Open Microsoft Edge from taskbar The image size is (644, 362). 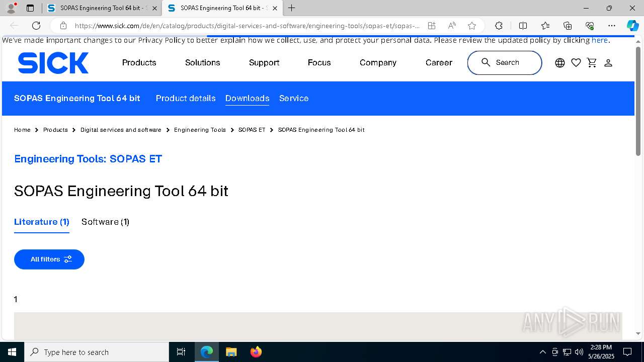point(207,352)
